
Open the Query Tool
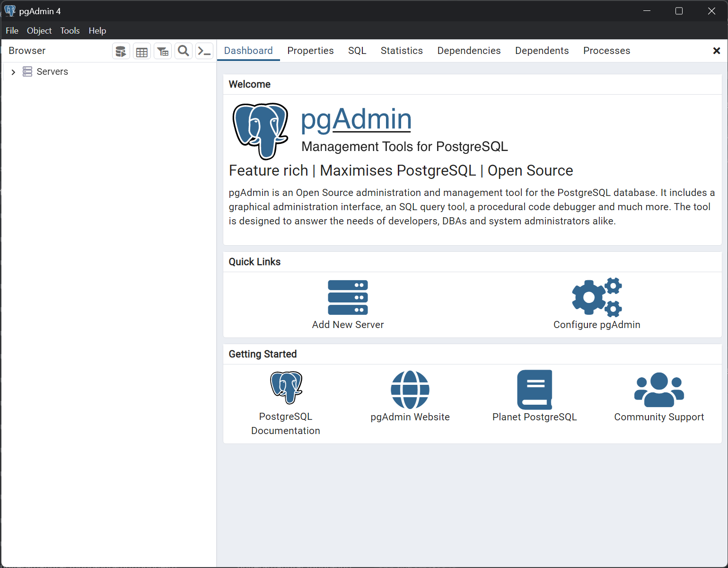(x=121, y=51)
